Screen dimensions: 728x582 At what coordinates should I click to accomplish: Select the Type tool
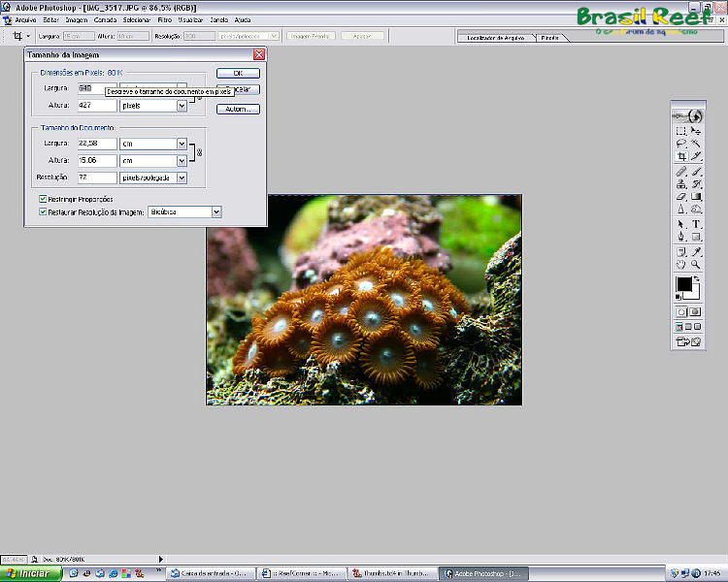[697, 224]
